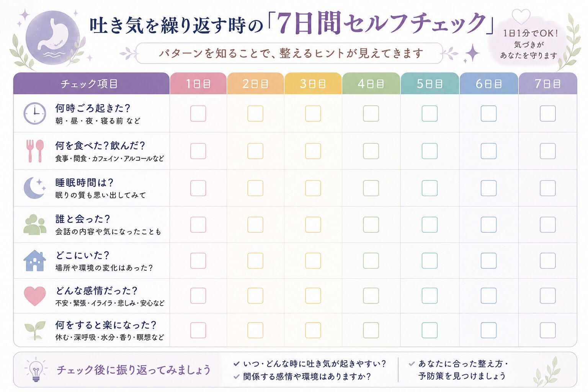
Task: Click the green sprout icon
Action: 35,330
